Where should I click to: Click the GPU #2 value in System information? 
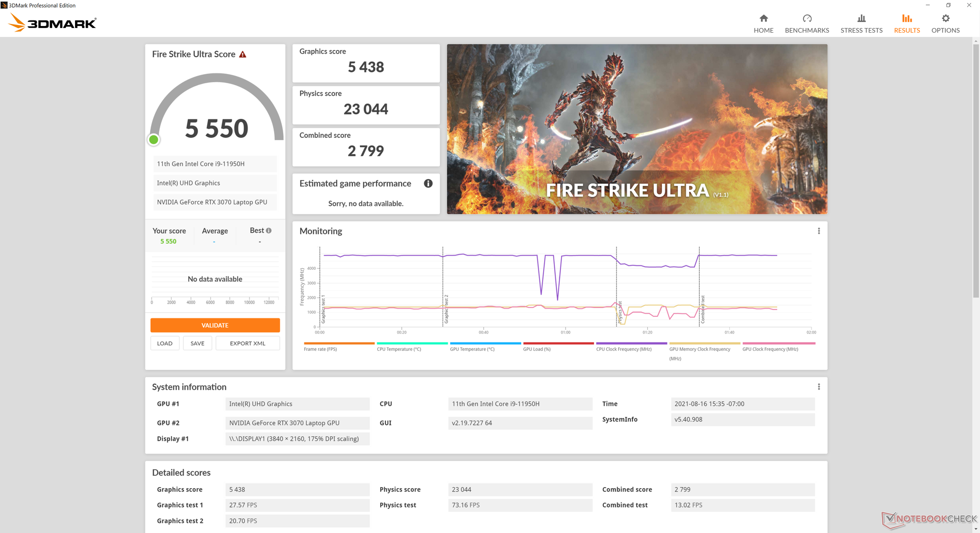pyautogui.click(x=298, y=423)
